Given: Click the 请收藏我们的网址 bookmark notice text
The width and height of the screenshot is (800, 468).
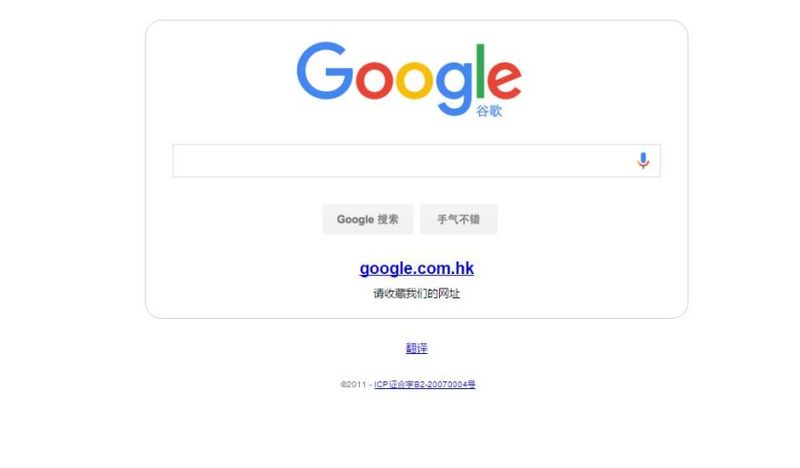Looking at the screenshot, I should (x=416, y=293).
